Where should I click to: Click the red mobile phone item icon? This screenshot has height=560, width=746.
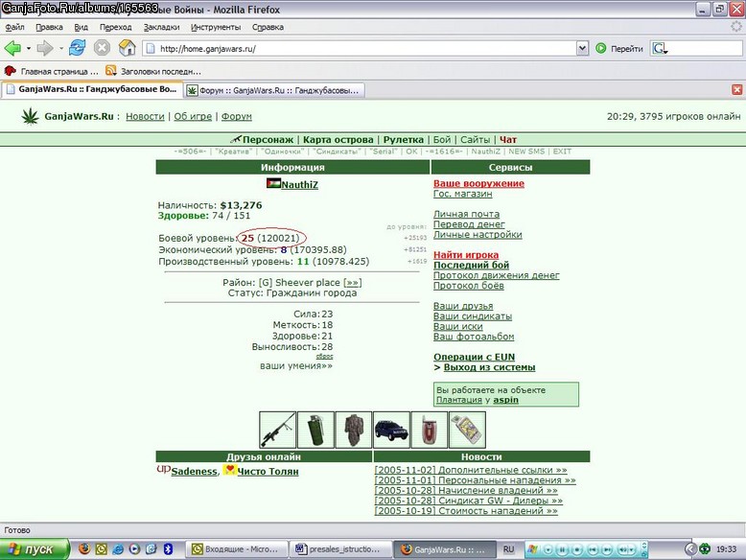tap(430, 430)
